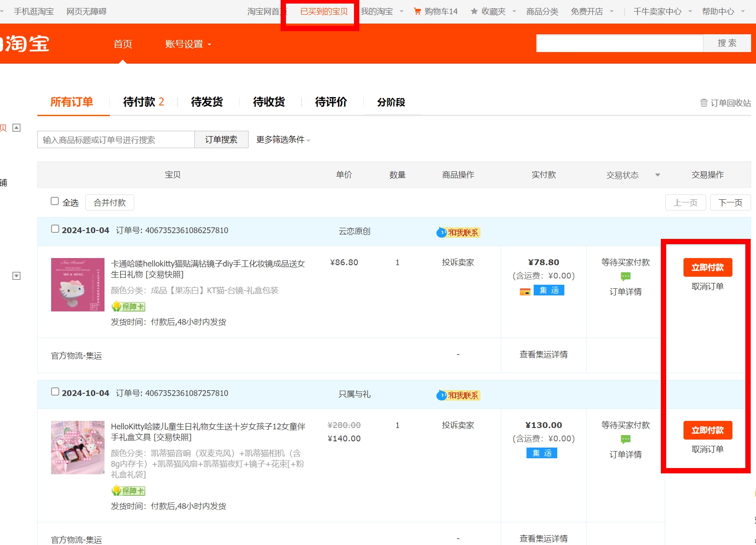
Task: Open 已买到的宝贝 in the top bar
Action: click(324, 11)
